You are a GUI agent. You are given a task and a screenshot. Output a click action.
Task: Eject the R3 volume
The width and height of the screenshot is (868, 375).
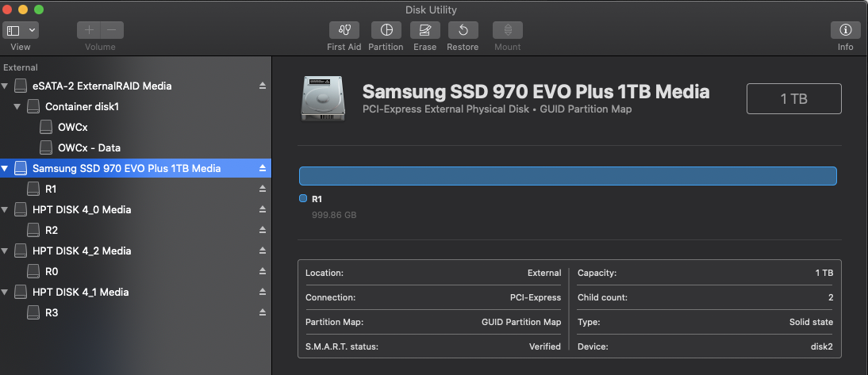coord(263,312)
